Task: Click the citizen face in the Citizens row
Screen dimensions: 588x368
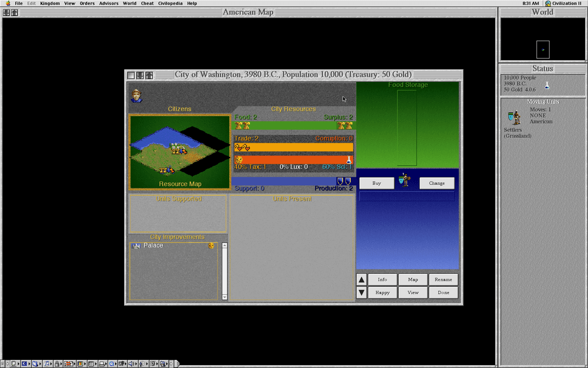Action: 136,95
